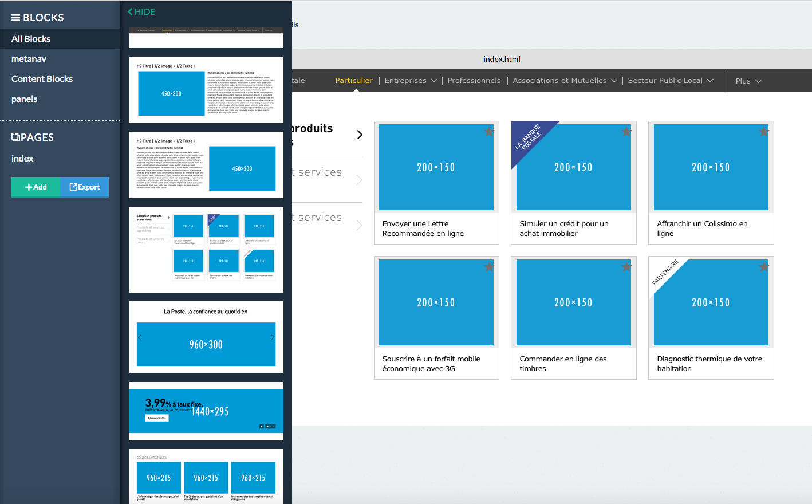
Task: Toggle star on Souscrire à un forfait mobile card
Action: (489, 267)
